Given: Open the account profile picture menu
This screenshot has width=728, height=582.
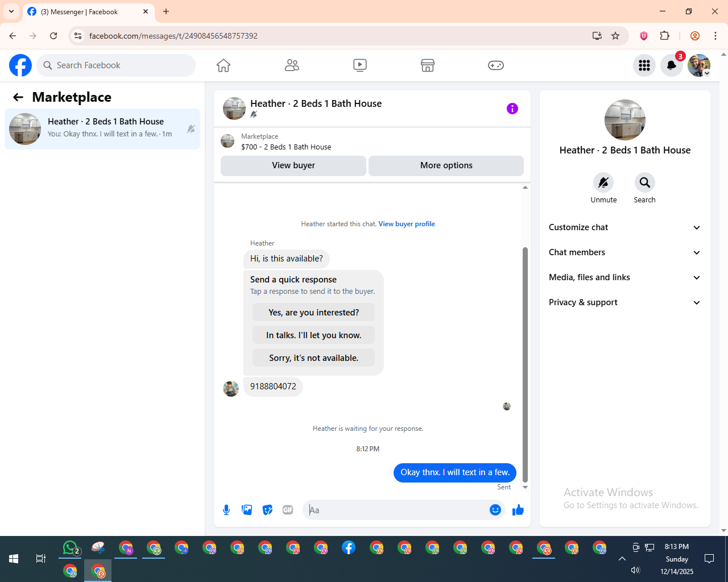Looking at the screenshot, I should [699, 65].
